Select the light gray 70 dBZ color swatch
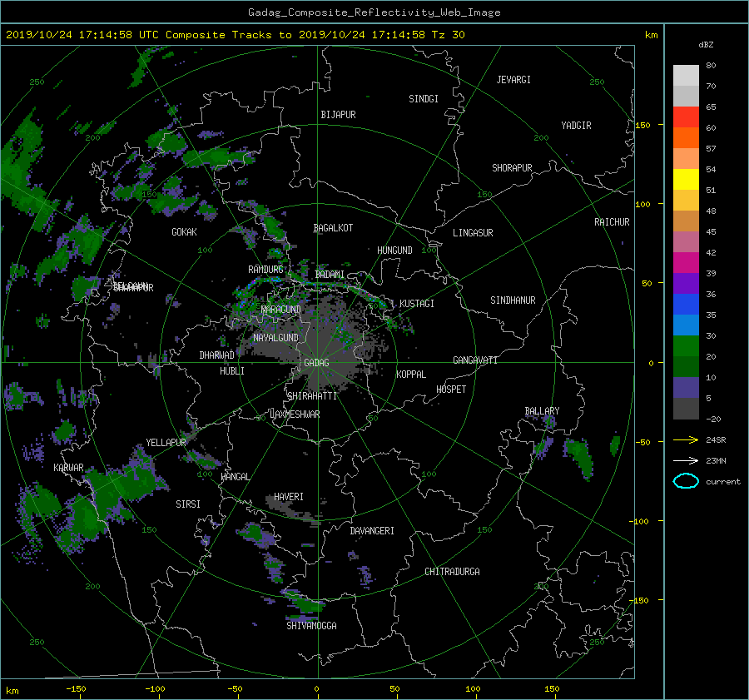Viewport: 749px width, 700px height. pos(686,75)
